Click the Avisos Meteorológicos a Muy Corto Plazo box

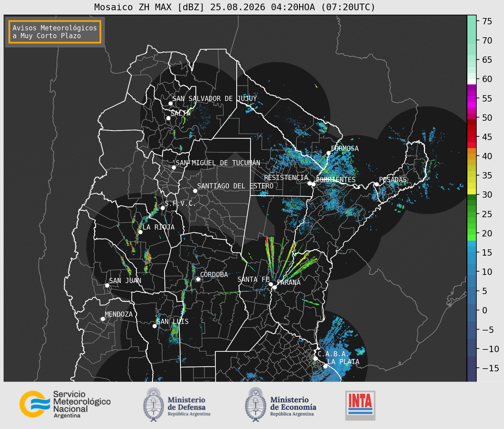point(55,32)
